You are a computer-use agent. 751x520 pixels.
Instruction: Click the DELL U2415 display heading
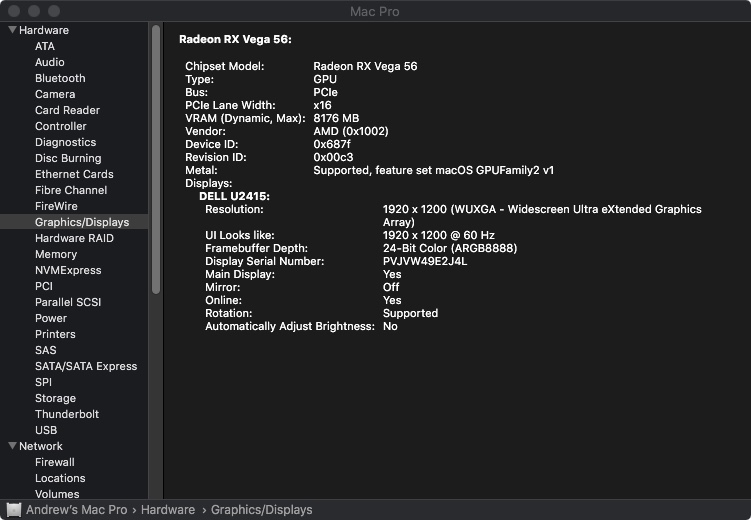(234, 196)
